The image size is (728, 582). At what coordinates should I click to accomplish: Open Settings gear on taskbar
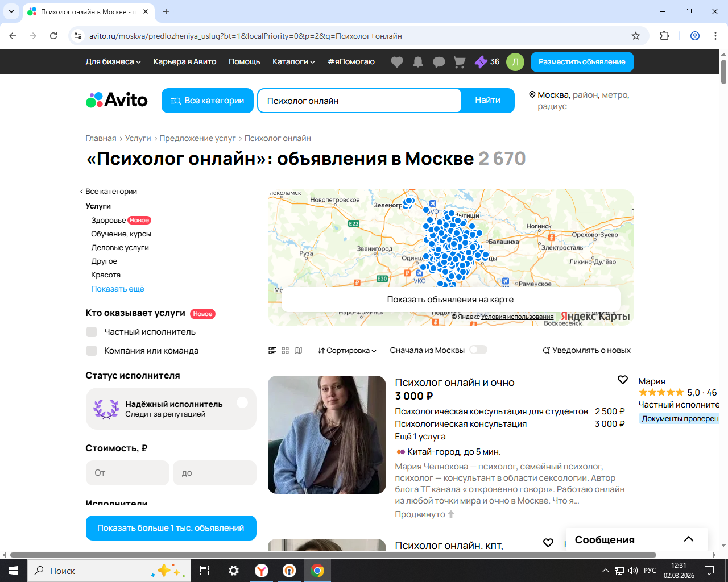tap(234, 571)
